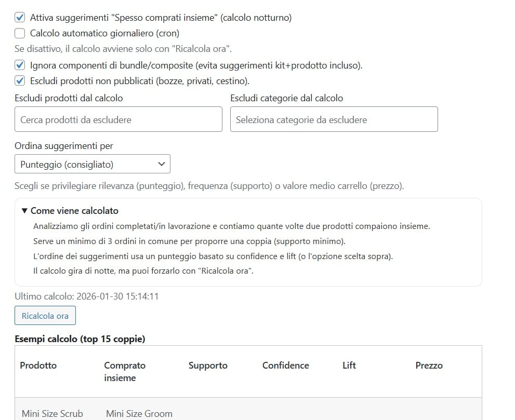
Task: Click the "Seleziona categorie da escludere" field
Action: (334, 119)
